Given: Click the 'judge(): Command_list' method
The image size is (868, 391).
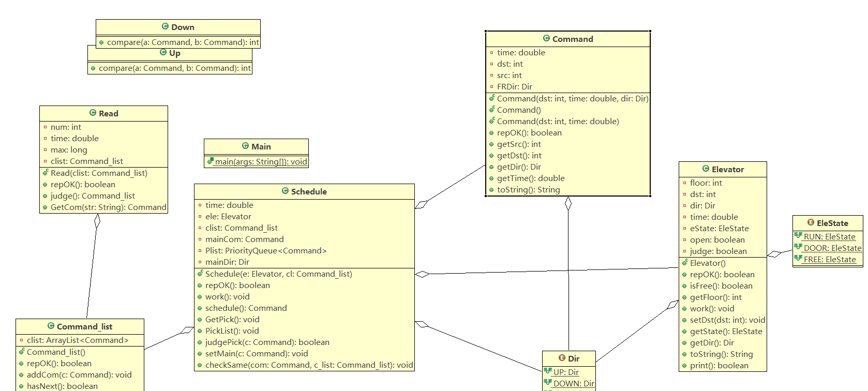Looking at the screenshot, I should pos(93,195).
